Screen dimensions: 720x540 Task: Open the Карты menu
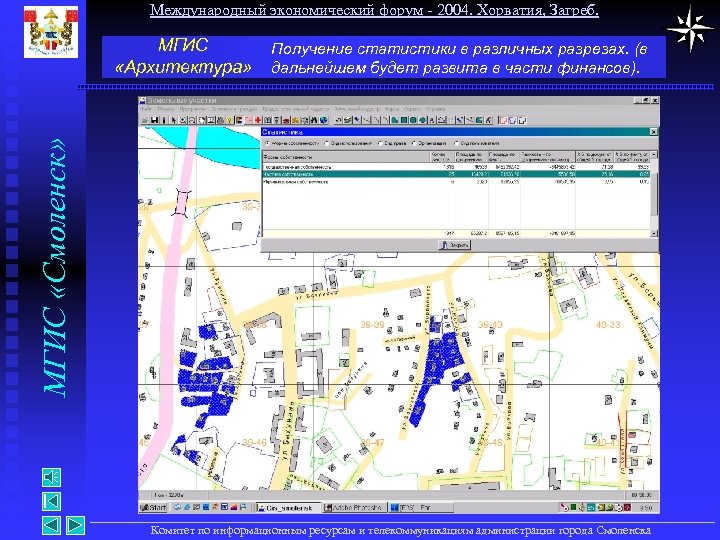tap(392, 109)
